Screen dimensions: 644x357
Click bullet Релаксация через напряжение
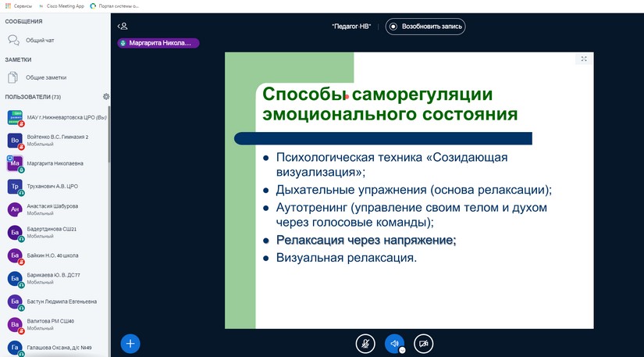pyautogui.click(x=366, y=240)
